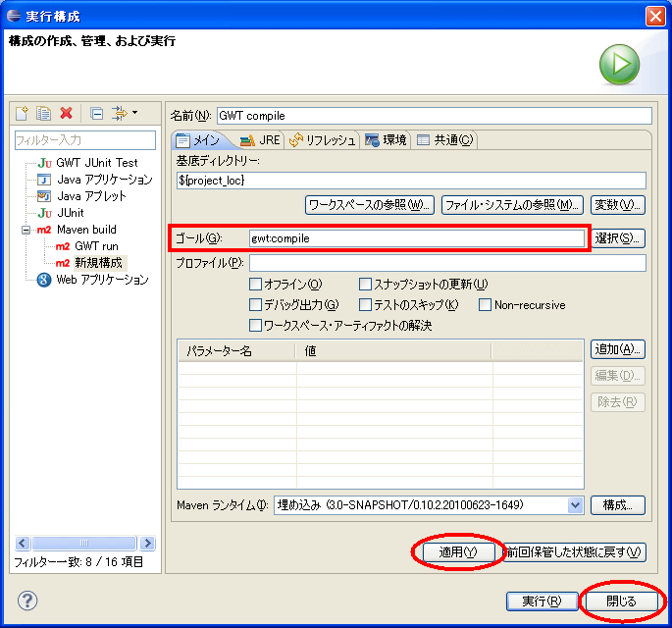Click the duplicate configuration icon
The image size is (672, 628).
tap(44, 113)
